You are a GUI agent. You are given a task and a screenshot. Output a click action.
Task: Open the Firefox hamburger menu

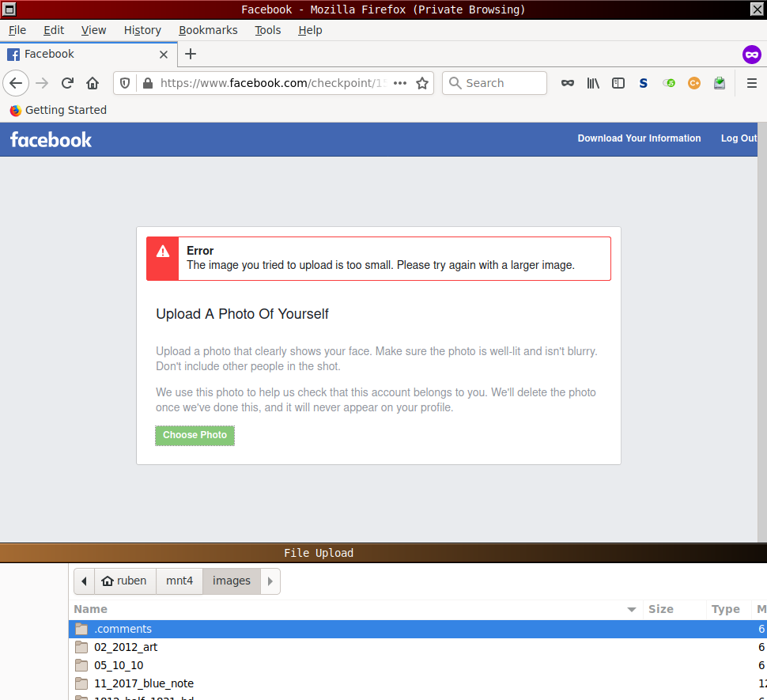[752, 83]
